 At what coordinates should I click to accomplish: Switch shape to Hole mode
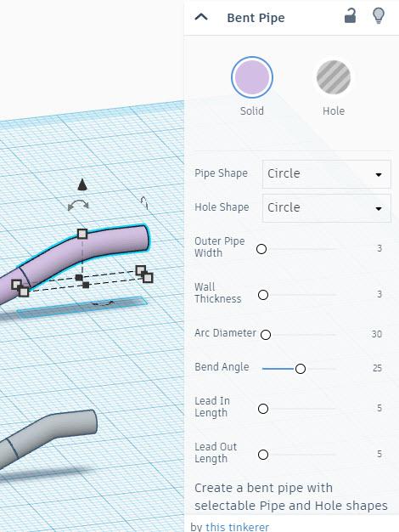coord(334,77)
